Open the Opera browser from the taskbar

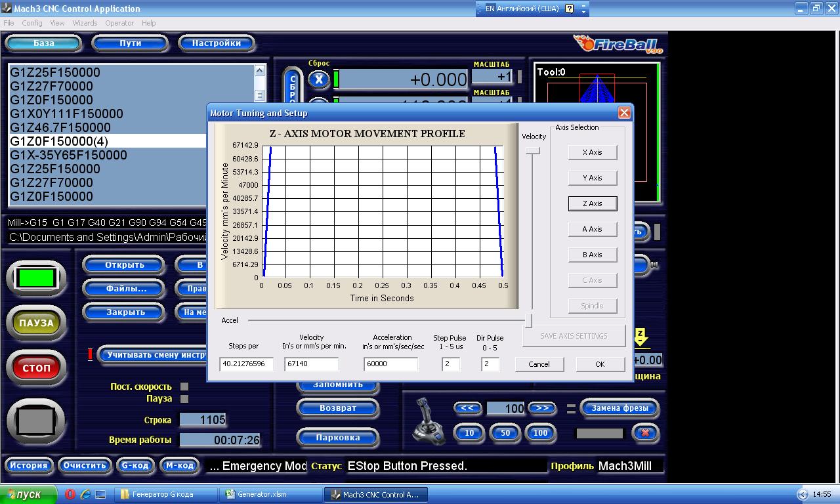point(70,494)
